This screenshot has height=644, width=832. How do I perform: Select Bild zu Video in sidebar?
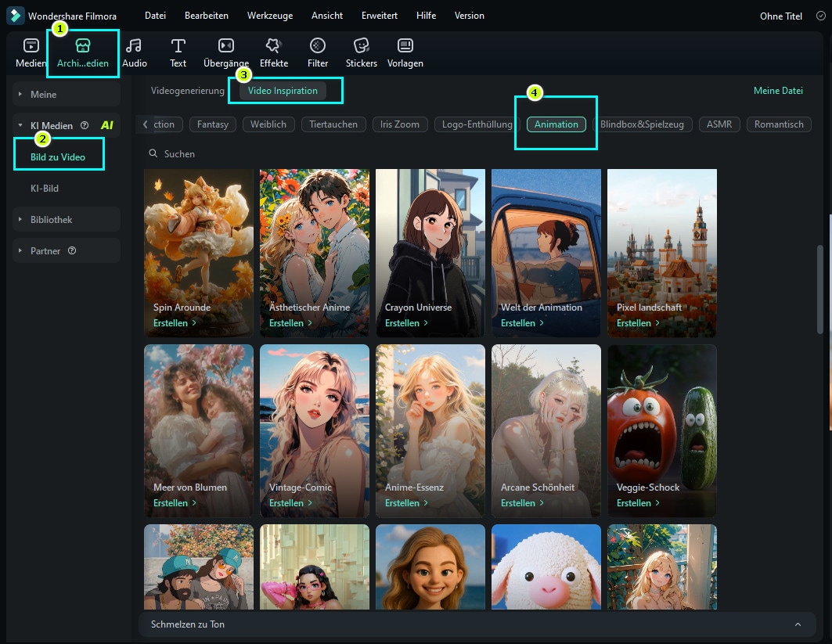pos(58,157)
